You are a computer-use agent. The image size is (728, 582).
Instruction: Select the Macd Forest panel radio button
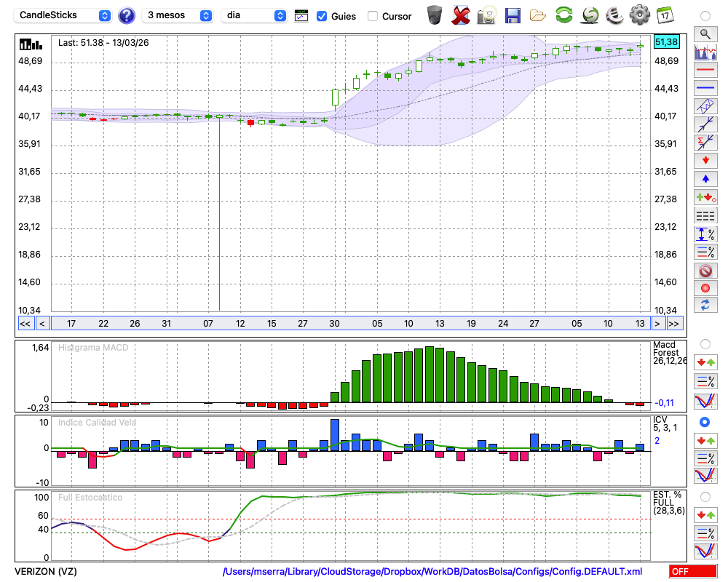click(x=705, y=343)
